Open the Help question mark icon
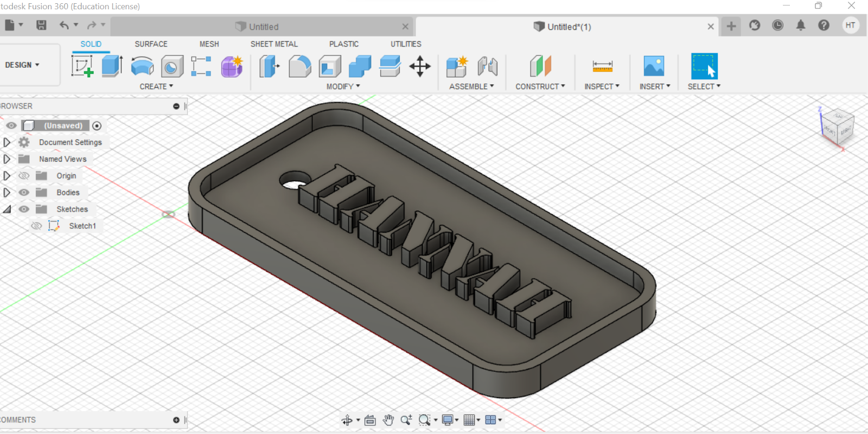This screenshot has width=868, height=434. pyautogui.click(x=824, y=25)
